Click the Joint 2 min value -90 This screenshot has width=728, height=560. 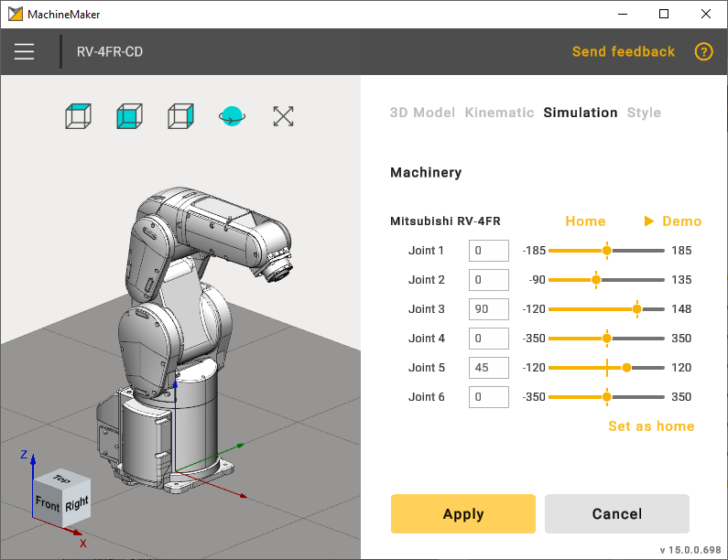click(x=538, y=280)
